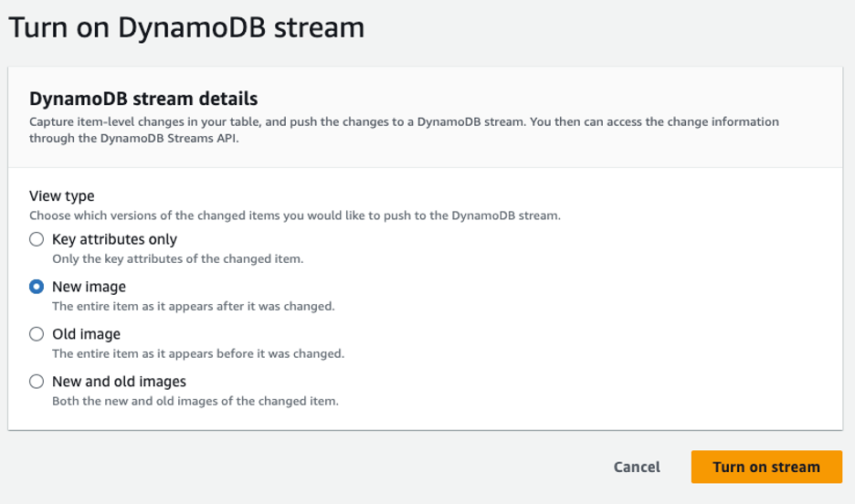Click the "Capture item-level changes" description line
This screenshot has height=504, width=855.
(x=404, y=121)
